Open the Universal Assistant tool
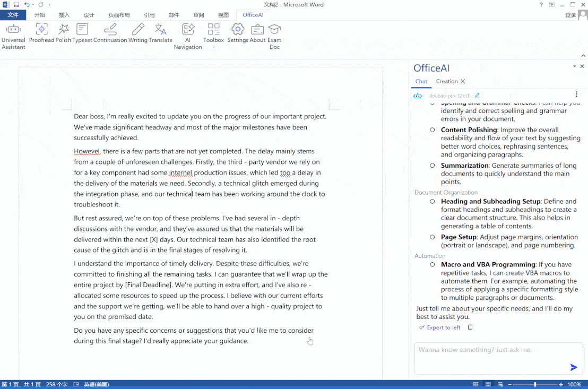Image resolution: width=588 pixels, height=389 pixels. click(13, 36)
